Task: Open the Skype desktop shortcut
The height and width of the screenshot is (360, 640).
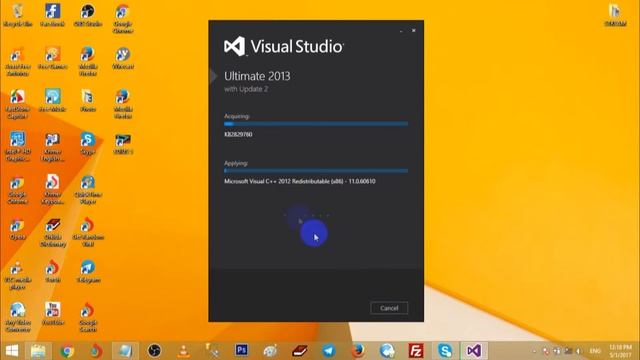Action: 88,143
